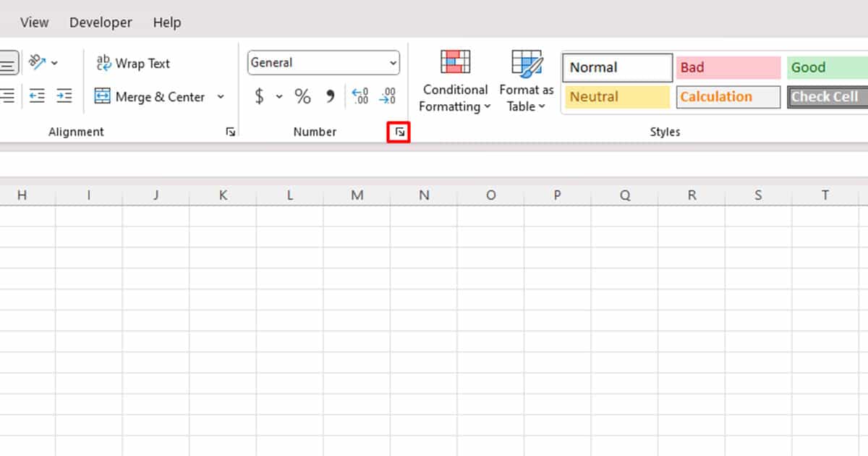Open the Help tab
This screenshot has height=456, width=868.
[x=167, y=22]
